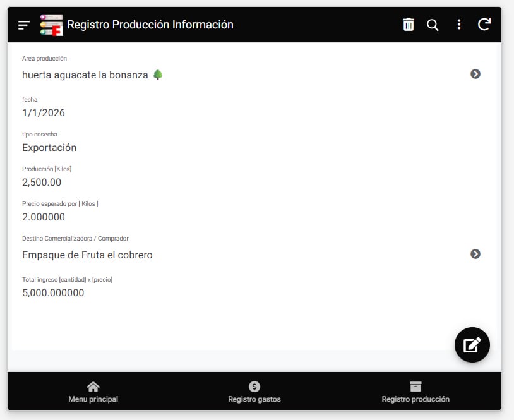Click the 'fecha' field label
This screenshot has width=514, height=420.
tap(30, 100)
